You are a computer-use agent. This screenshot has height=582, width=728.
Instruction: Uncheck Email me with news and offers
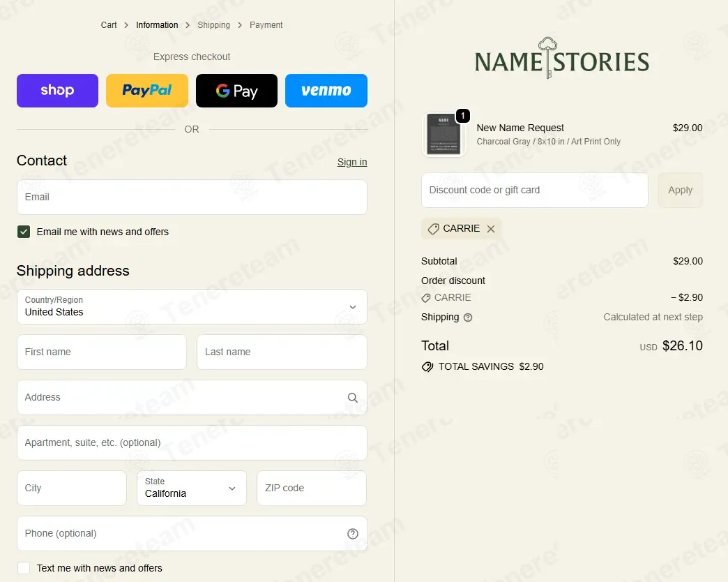(24, 232)
